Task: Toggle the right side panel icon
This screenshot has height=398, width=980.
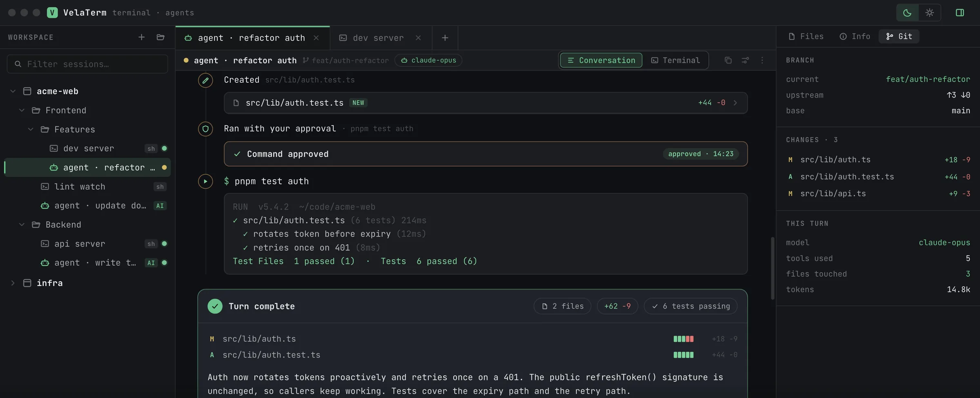Action: 960,13
